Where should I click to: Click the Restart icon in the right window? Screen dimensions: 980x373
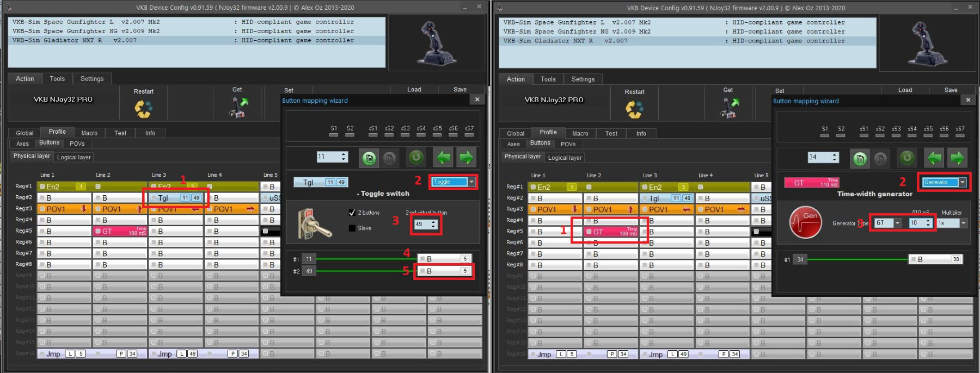[634, 109]
